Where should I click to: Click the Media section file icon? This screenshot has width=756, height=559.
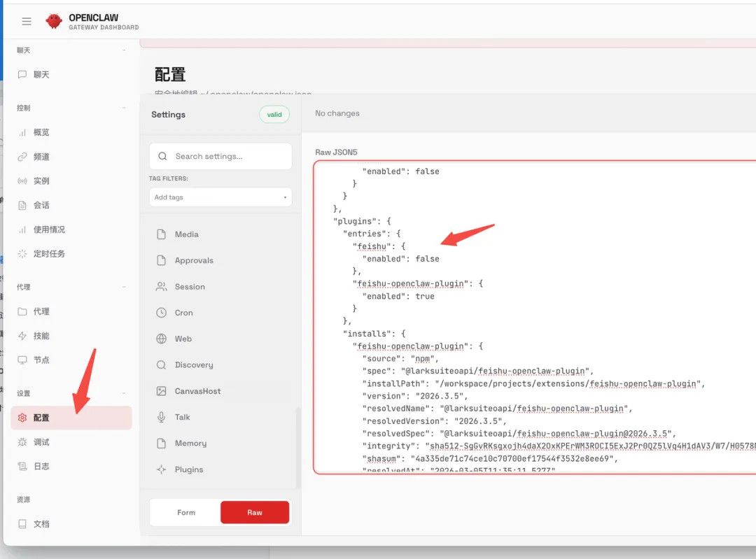tap(162, 234)
